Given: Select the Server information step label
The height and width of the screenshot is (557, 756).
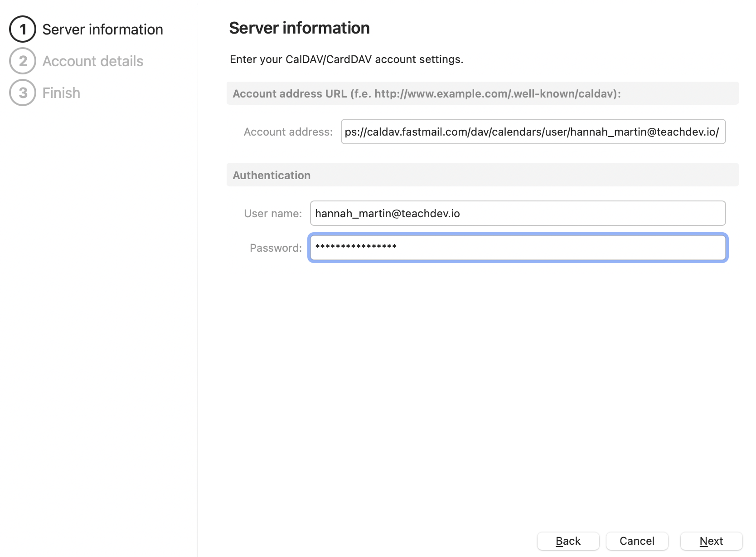Looking at the screenshot, I should coord(102,29).
